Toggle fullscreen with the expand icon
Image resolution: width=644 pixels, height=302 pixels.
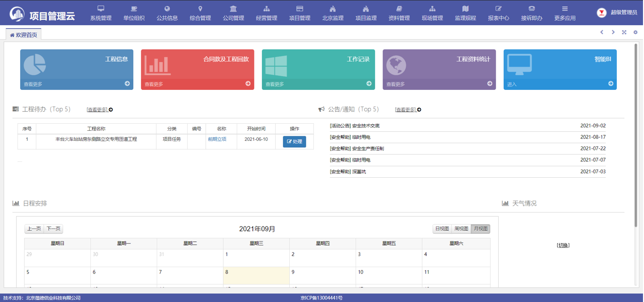(x=624, y=32)
